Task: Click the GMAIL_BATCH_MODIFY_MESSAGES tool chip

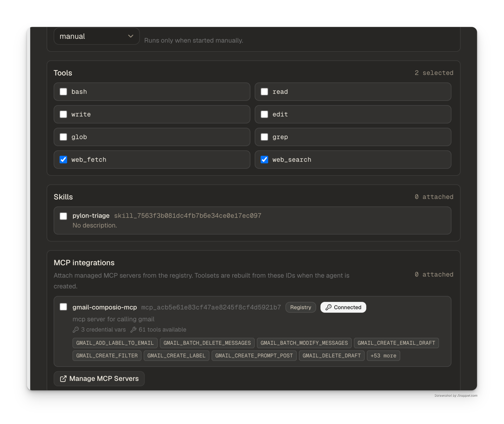Action: (x=304, y=343)
